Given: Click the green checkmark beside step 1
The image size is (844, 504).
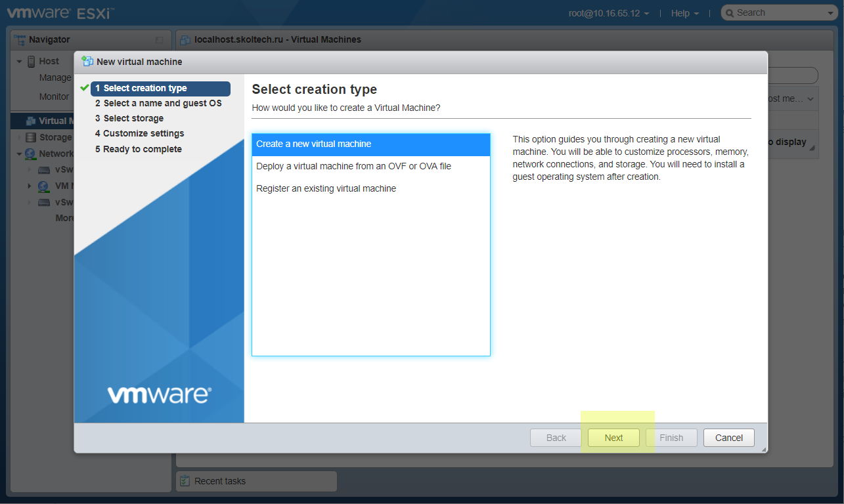Looking at the screenshot, I should click(85, 88).
